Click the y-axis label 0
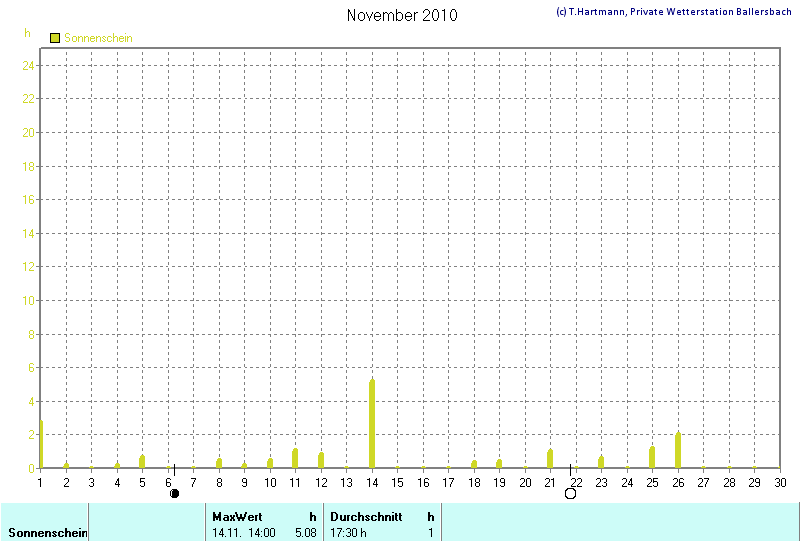The image size is (800, 541). pyautogui.click(x=31, y=469)
